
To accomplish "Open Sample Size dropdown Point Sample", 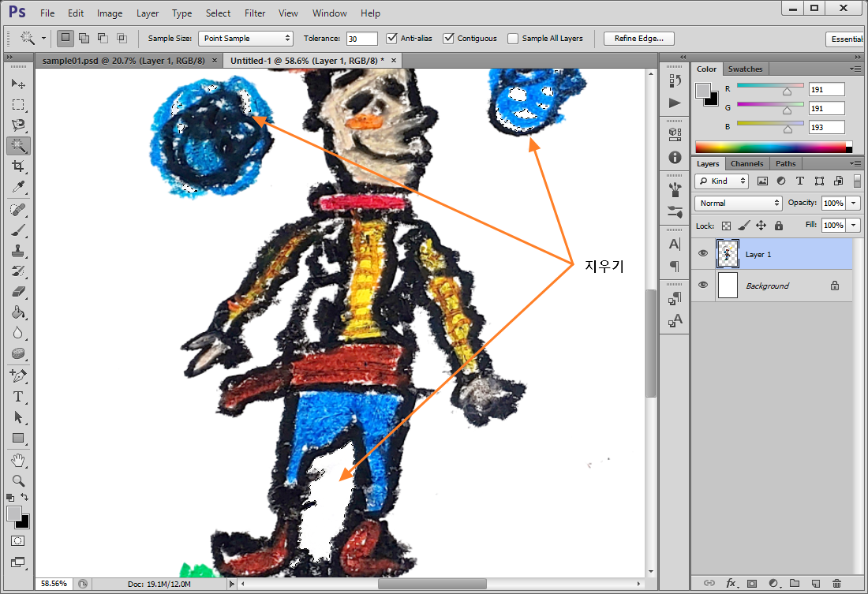I will tap(245, 38).
